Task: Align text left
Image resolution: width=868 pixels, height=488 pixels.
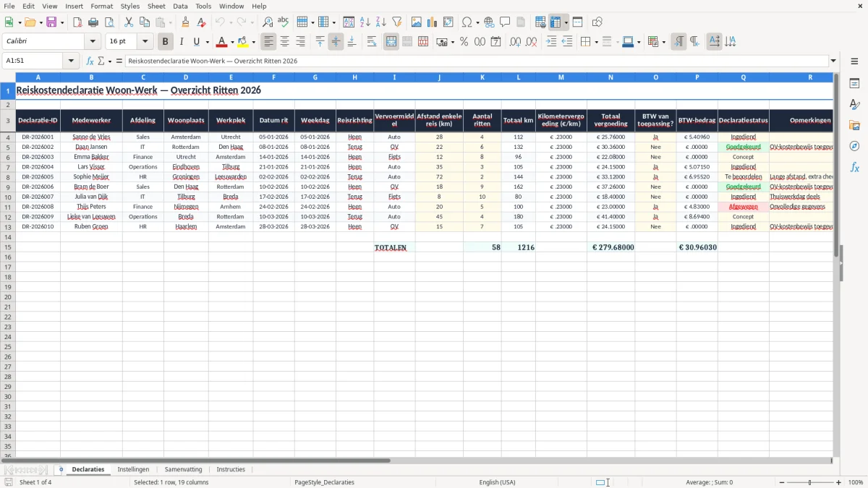Action: click(x=269, y=42)
